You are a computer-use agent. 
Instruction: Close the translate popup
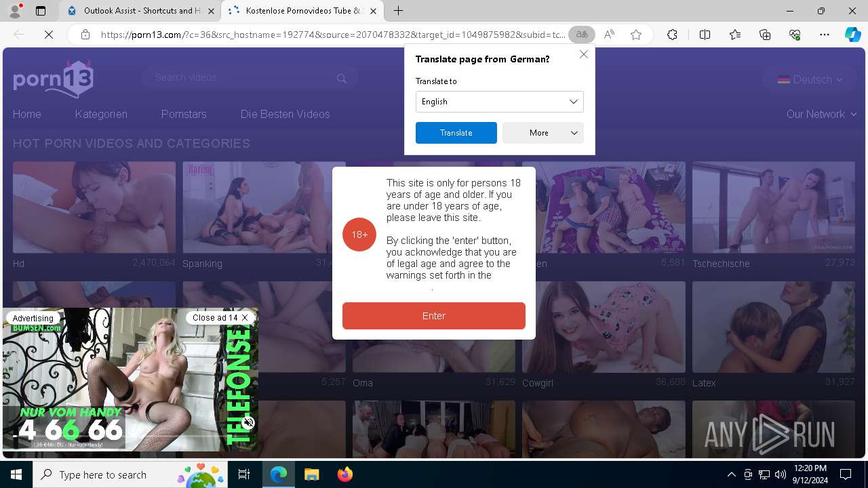point(583,54)
